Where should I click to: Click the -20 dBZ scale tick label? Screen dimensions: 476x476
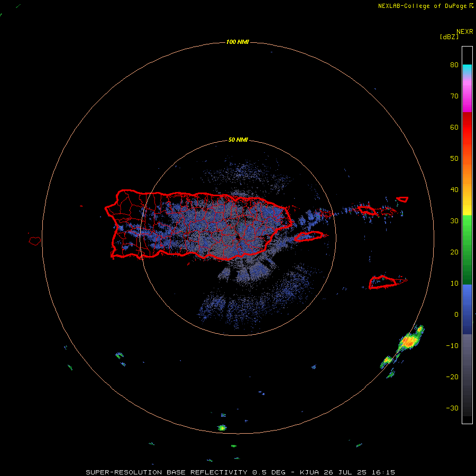(452, 377)
